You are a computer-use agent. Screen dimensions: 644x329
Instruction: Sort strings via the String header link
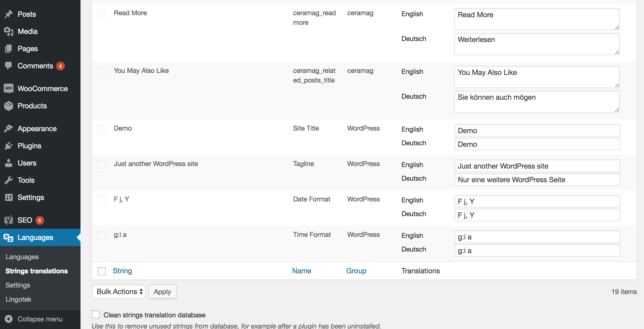(122, 271)
